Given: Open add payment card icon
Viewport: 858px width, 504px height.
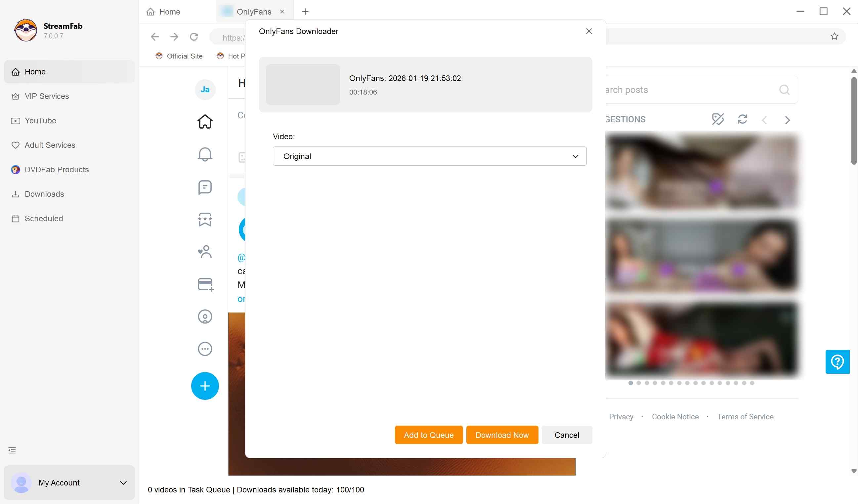Looking at the screenshot, I should (x=205, y=284).
